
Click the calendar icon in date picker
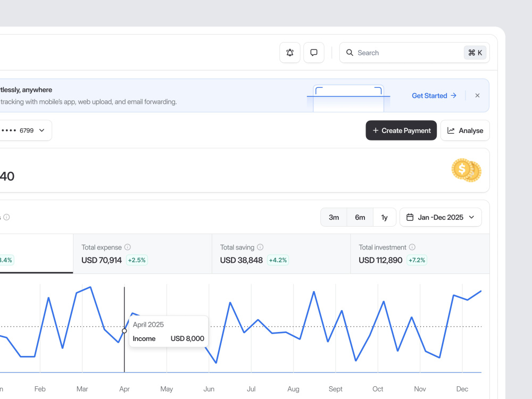tap(410, 217)
